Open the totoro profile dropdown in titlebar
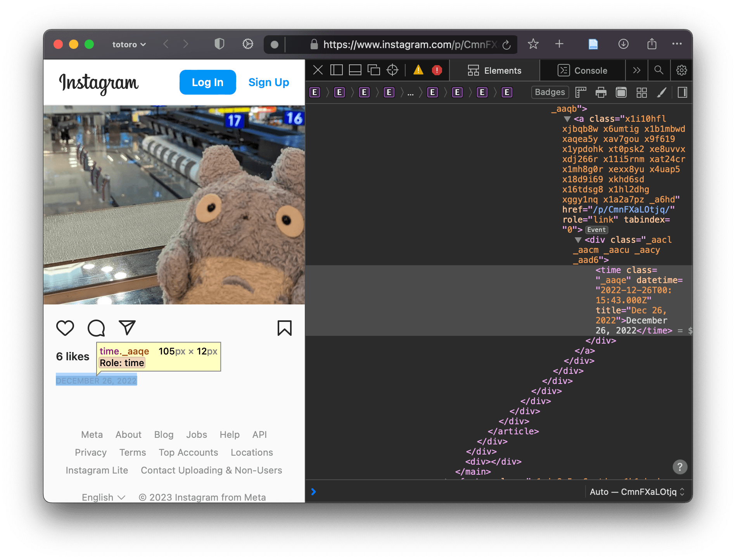736x560 pixels. [129, 45]
